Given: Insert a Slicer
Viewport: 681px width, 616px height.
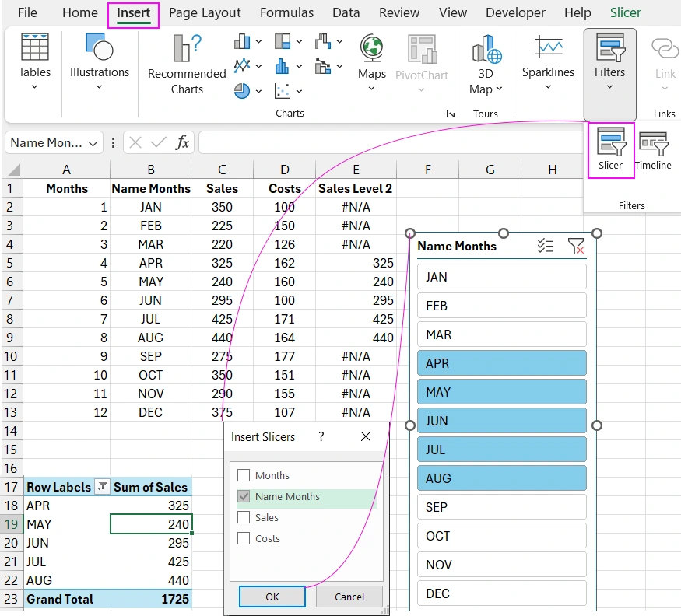Looking at the screenshot, I should (610, 148).
